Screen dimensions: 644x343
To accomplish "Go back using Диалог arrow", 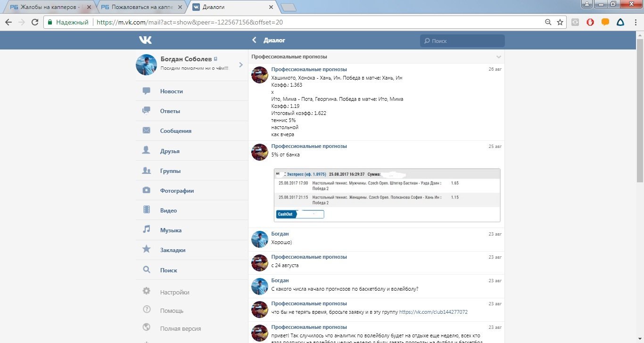I will pyautogui.click(x=255, y=41).
